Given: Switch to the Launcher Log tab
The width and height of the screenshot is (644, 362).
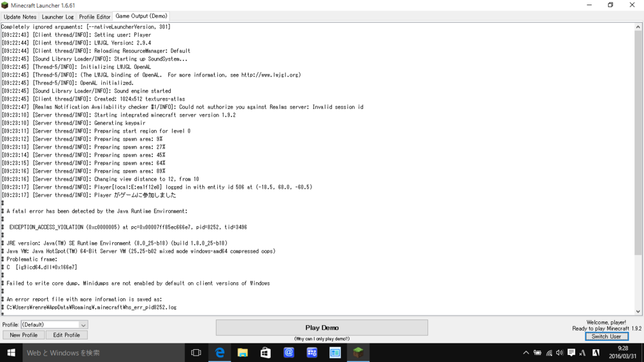Looking at the screenshot, I should click(57, 17).
